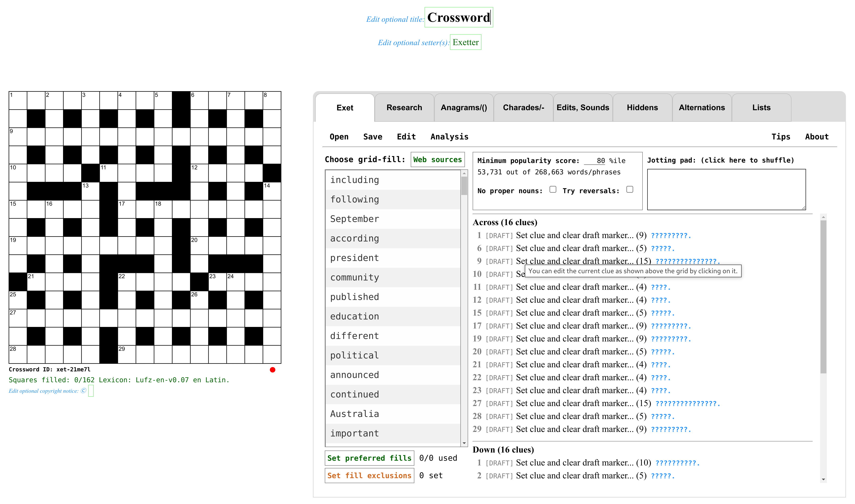Screen dimensions: 855x504
Task: Expand the Analysis menu
Action: [449, 137]
